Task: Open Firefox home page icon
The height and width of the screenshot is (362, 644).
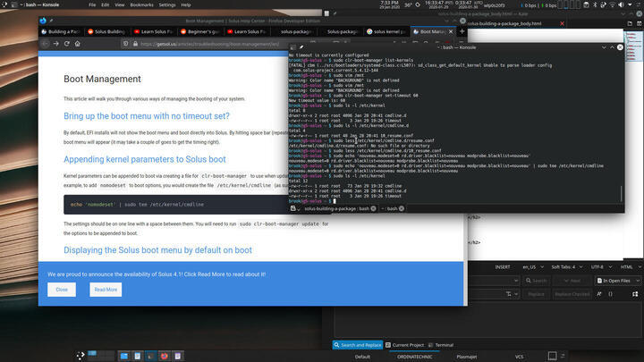Action: tap(77, 44)
